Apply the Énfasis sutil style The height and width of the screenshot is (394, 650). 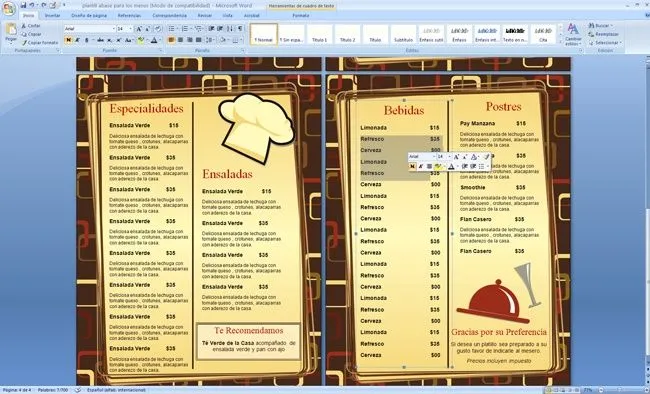pyautogui.click(x=431, y=34)
